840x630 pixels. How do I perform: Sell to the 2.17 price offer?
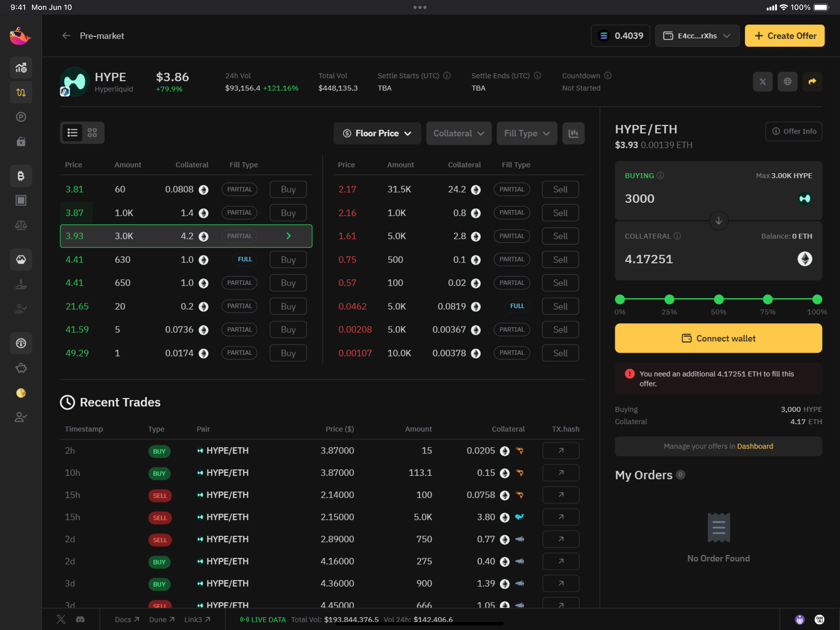560,189
